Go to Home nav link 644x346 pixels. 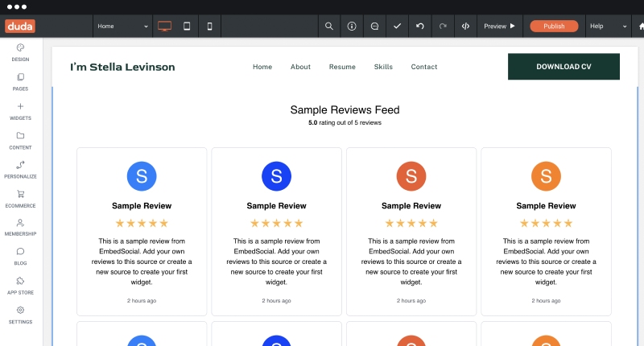tap(262, 67)
